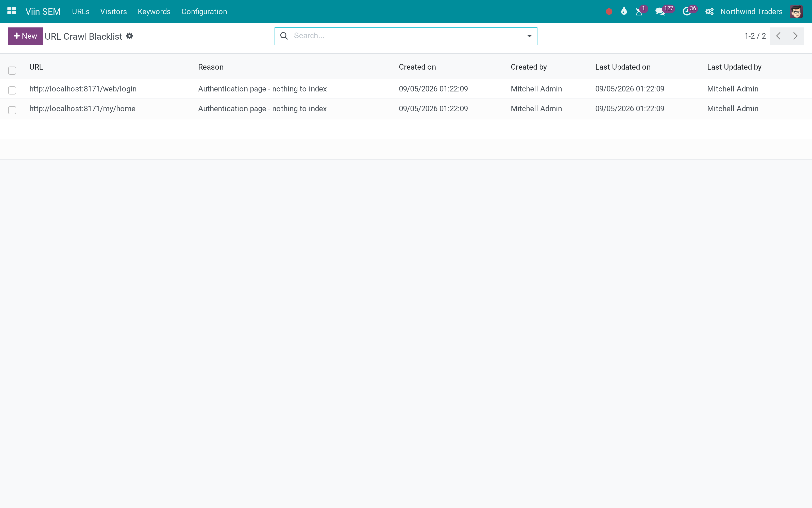Click Reason cell of the web/login row
Viewport: 812px width, 508px height.
262,89
